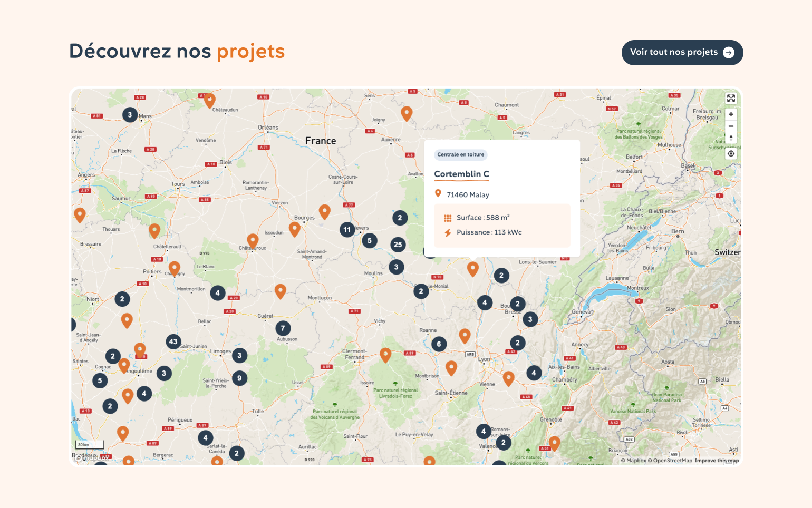The height and width of the screenshot is (508, 812).
Task: Click the Mapbox attribution link
Action: [x=636, y=461]
